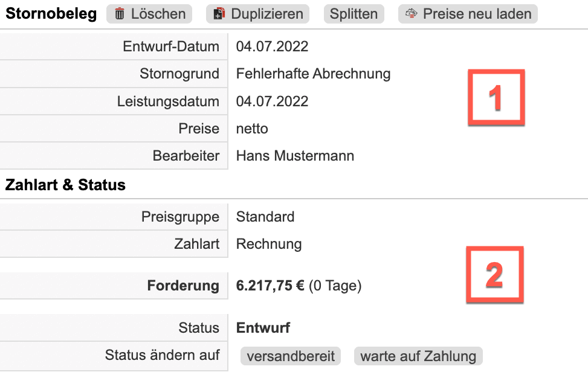
Task: Click the Bearbeiter name Hans Mustermann
Action: tap(295, 156)
